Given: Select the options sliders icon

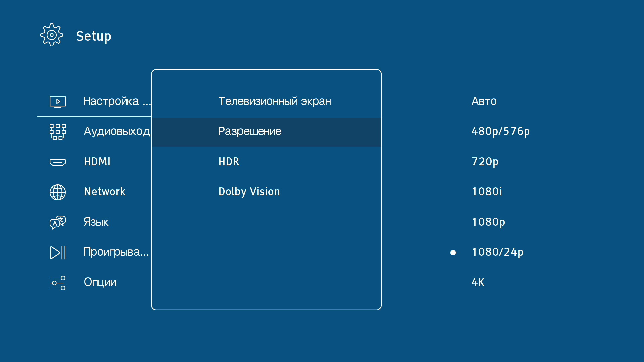Looking at the screenshot, I should 58,283.
